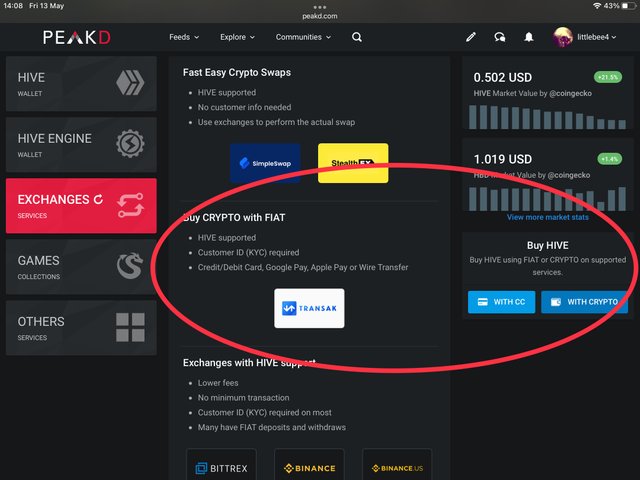Viewport: 640px width, 480px height.
Task: Click the WITH CC buy button
Action: pyautogui.click(x=501, y=302)
